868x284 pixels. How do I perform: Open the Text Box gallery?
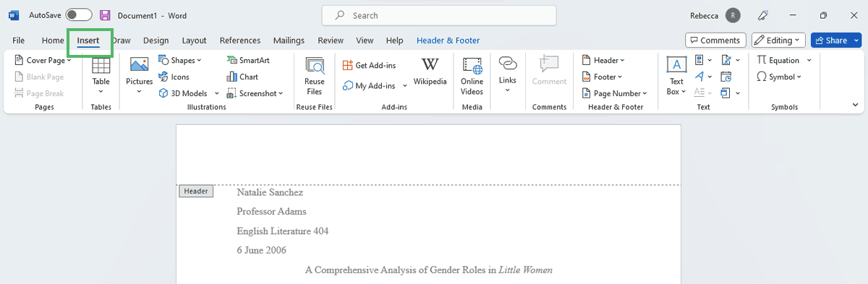[676, 75]
